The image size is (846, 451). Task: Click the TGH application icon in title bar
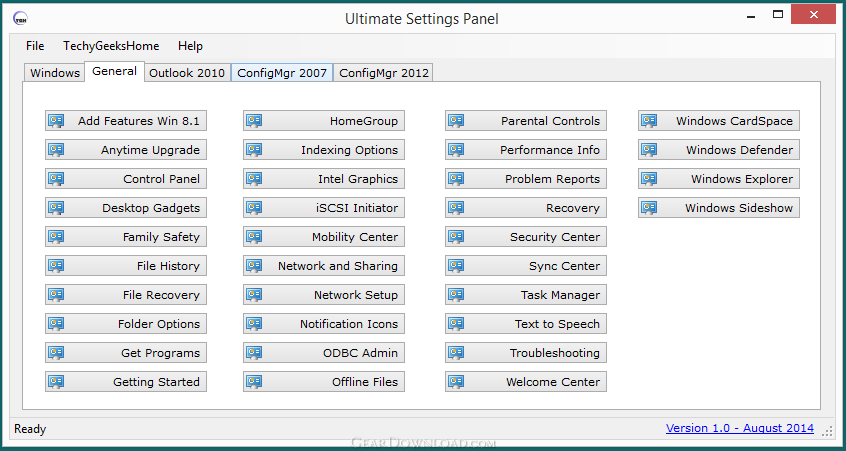[x=21, y=18]
